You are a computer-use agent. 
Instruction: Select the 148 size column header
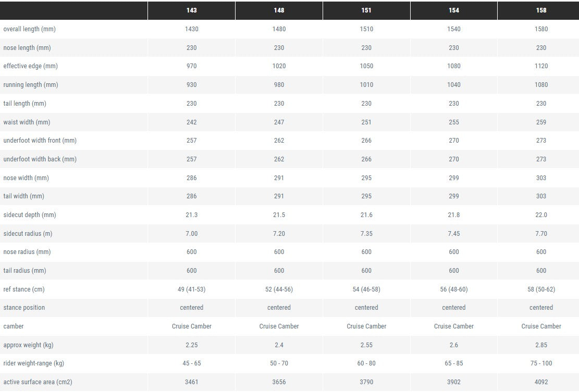(x=279, y=10)
